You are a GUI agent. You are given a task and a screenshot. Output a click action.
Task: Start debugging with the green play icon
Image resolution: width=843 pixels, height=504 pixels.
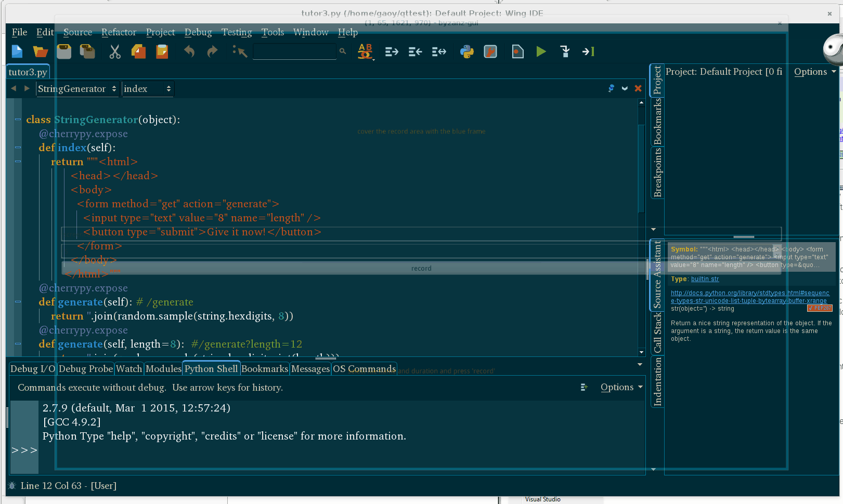(x=541, y=51)
